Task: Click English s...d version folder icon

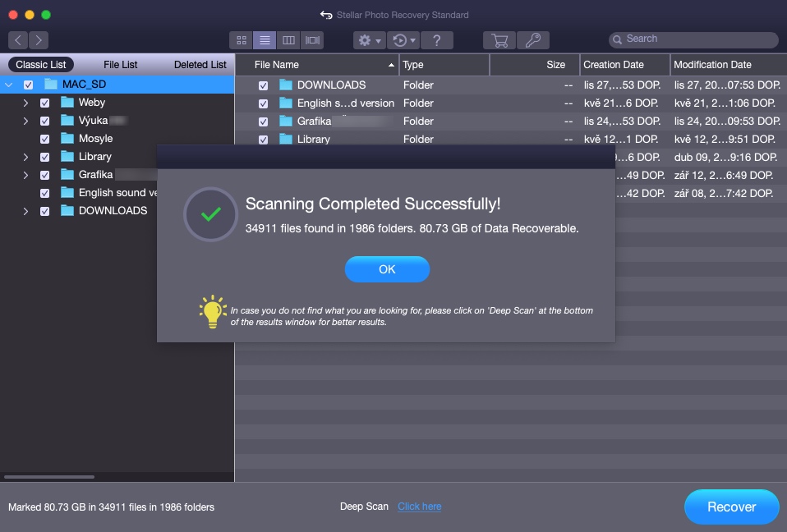Action: [286, 103]
